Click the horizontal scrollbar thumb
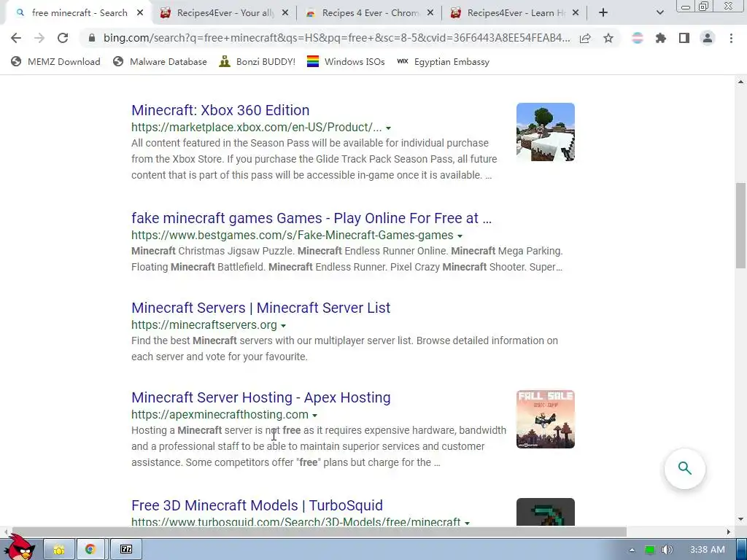 point(318,532)
